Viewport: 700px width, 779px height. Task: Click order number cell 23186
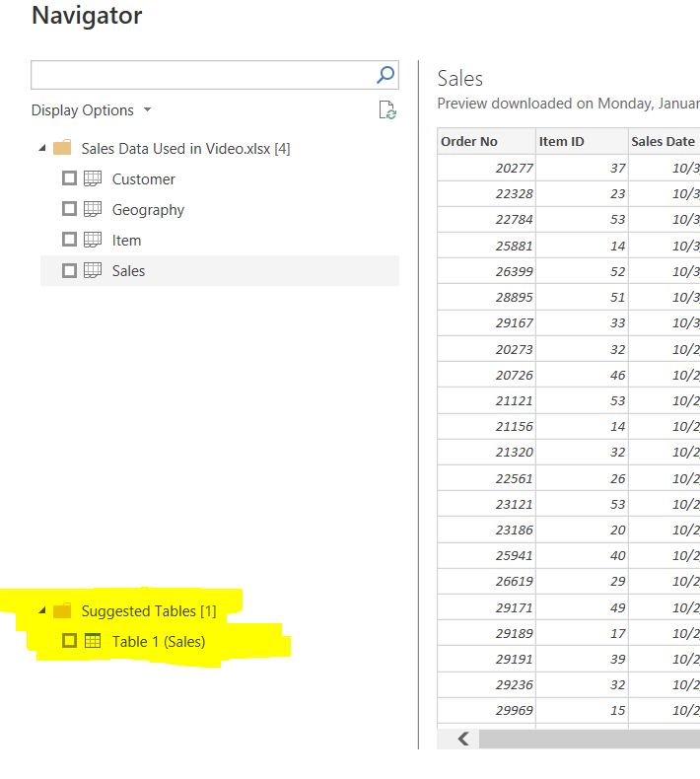pos(486,531)
